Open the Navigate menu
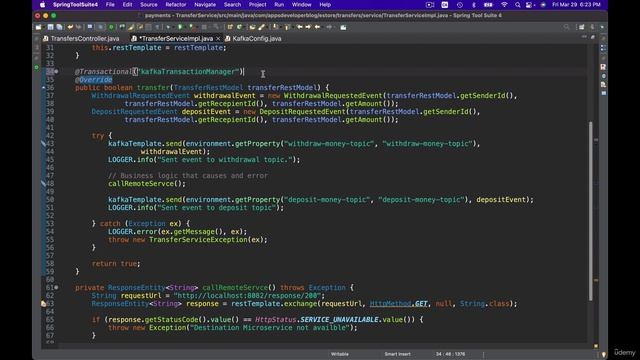Viewport: 640px width, 360px height. pos(205,5)
